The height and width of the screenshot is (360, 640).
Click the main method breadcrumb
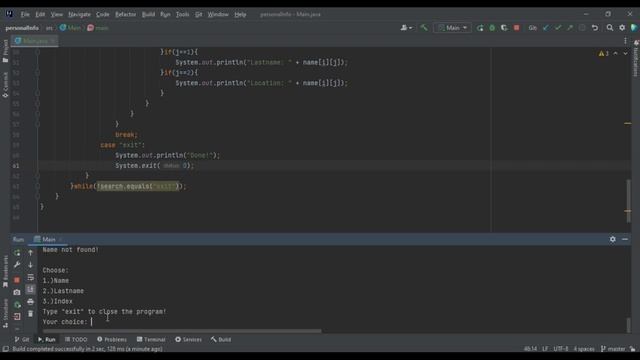click(x=98, y=28)
